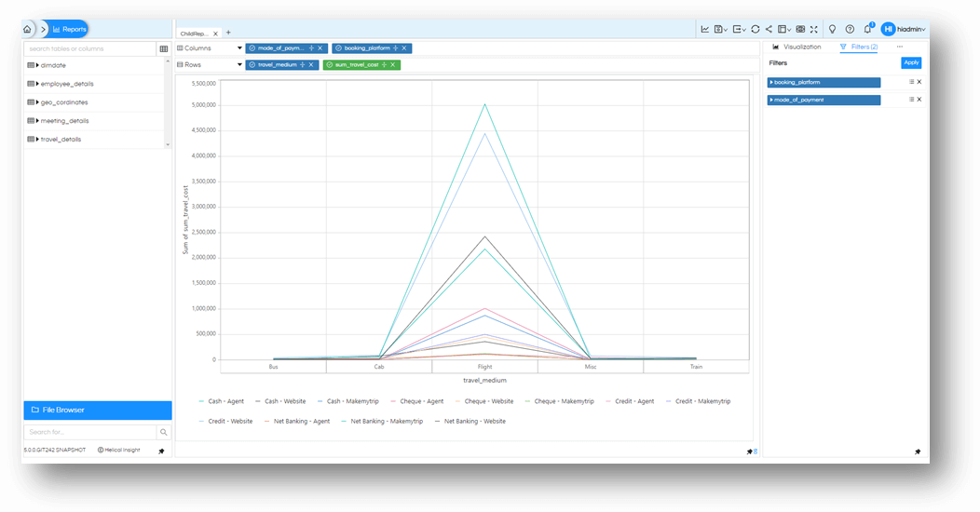The height and width of the screenshot is (512, 980).
Task: Toggle the Cash - Agent legend entry
Action: tap(222, 401)
